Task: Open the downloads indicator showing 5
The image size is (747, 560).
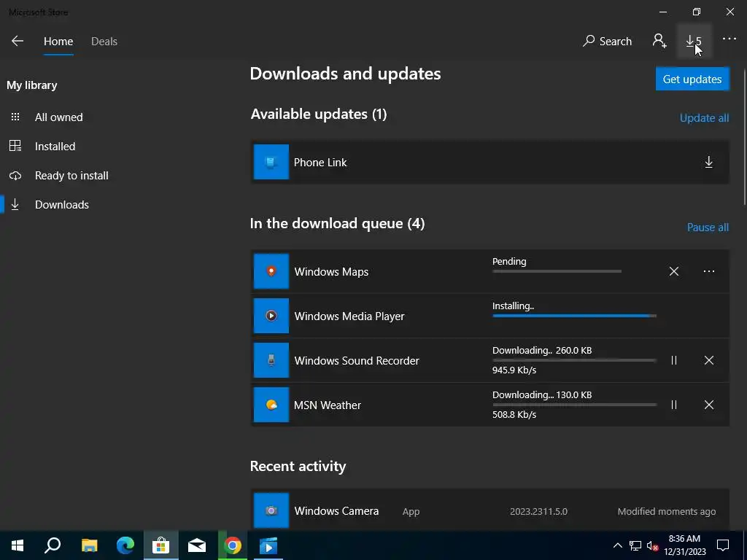Action: click(694, 41)
